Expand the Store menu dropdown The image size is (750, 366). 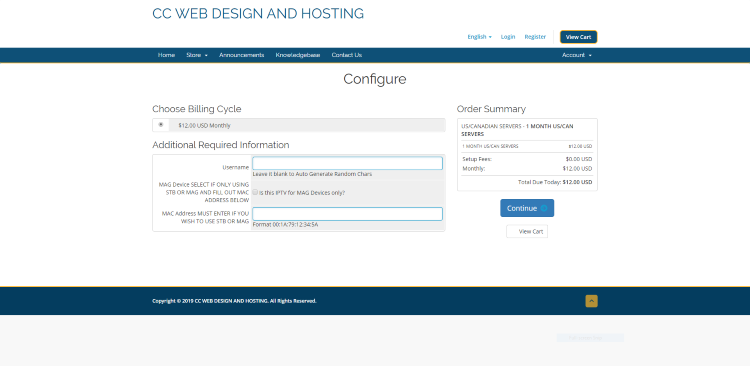(197, 55)
